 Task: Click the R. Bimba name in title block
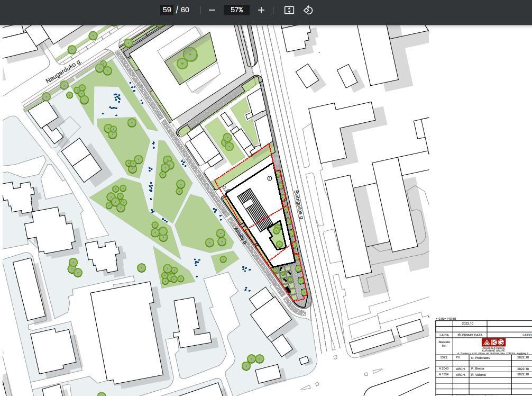click(x=478, y=368)
